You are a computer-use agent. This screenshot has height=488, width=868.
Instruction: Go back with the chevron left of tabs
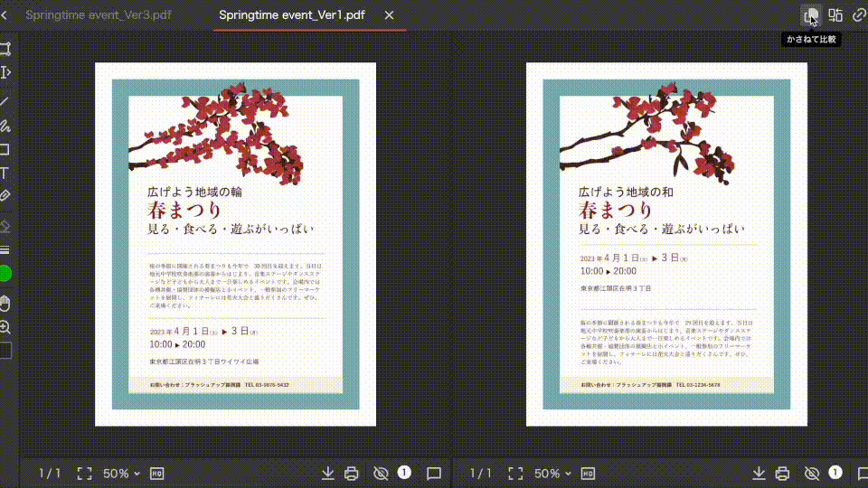(5, 15)
